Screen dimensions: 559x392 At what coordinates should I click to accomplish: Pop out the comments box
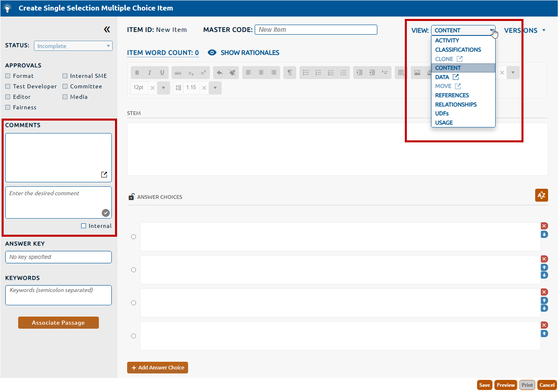tap(104, 175)
